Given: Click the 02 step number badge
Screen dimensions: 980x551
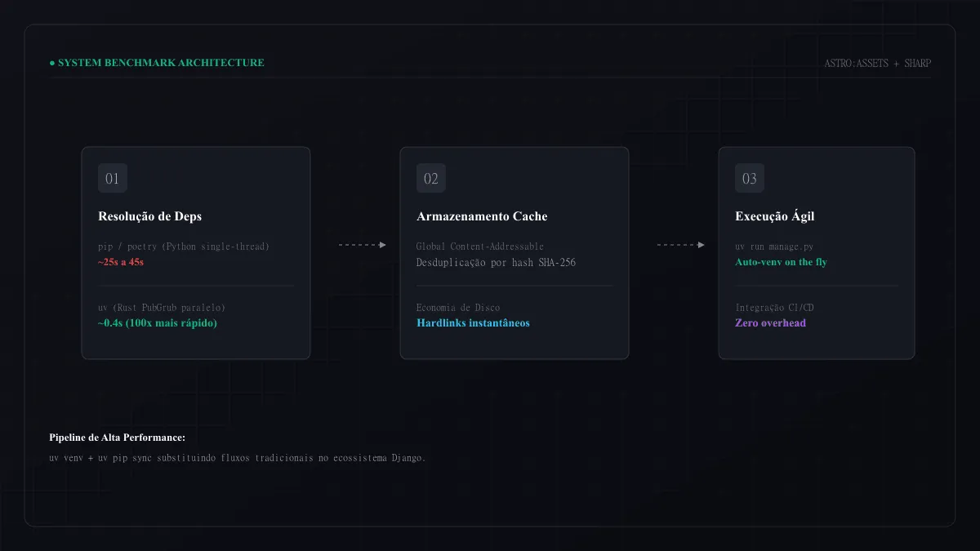Looking at the screenshot, I should [x=431, y=178].
